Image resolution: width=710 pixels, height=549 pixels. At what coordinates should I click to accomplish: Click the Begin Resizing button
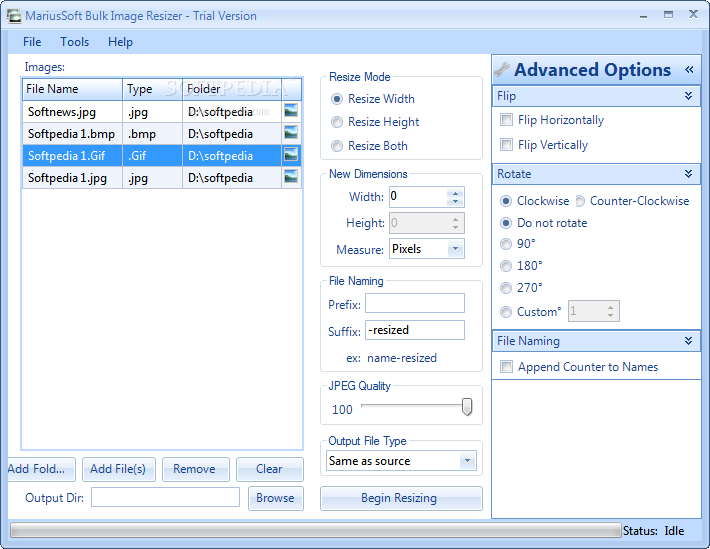point(401,498)
